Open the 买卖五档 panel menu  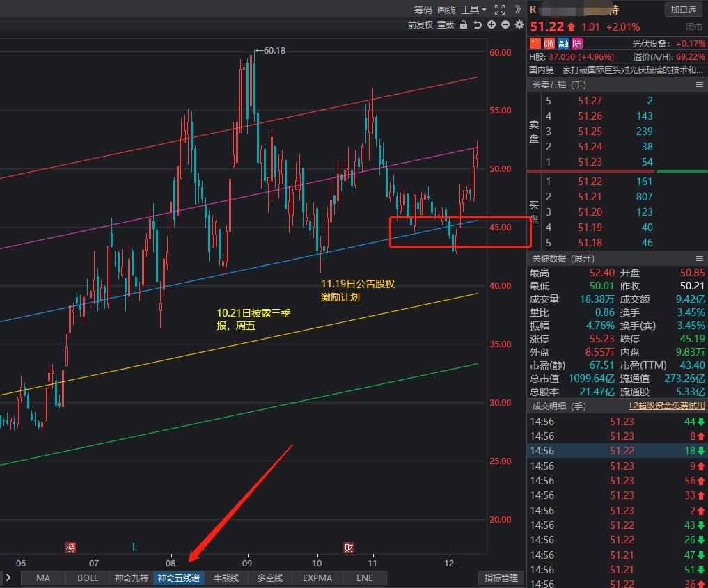pos(700,85)
